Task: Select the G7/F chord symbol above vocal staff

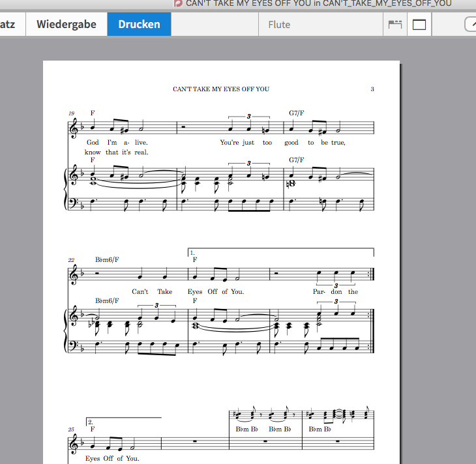Action: click(x=297, y=113)
